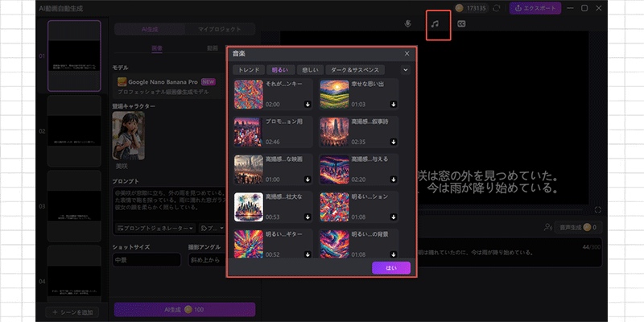
Task: Download the 高揚感...壮大な track
Action: tap(308, 217)
